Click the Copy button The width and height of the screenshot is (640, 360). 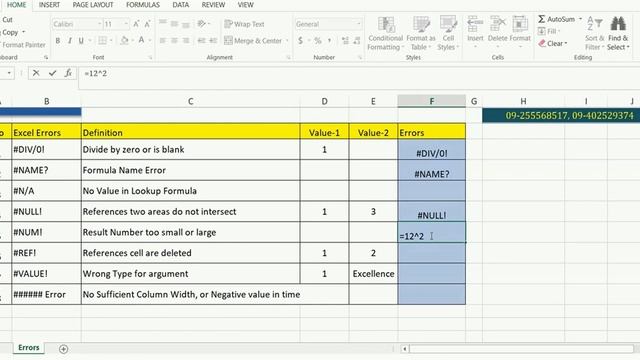[11, 32]
